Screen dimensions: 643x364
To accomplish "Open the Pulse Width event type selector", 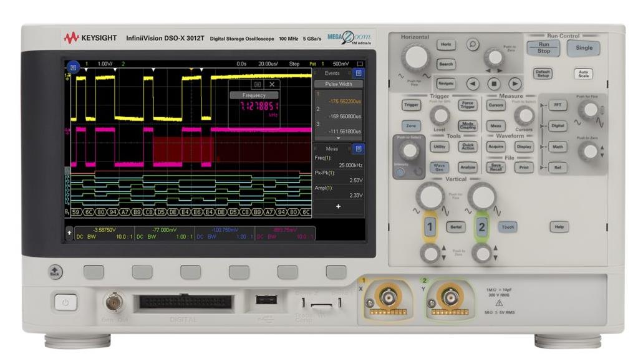I will [x=337, y=83].
